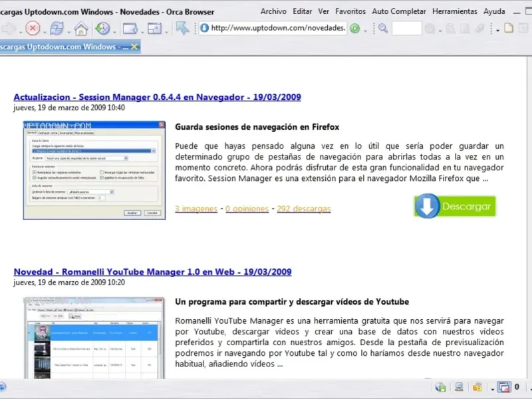532x399 pixels.
Task: Click the blank page icon in toolbar
Action: [509, 28]
